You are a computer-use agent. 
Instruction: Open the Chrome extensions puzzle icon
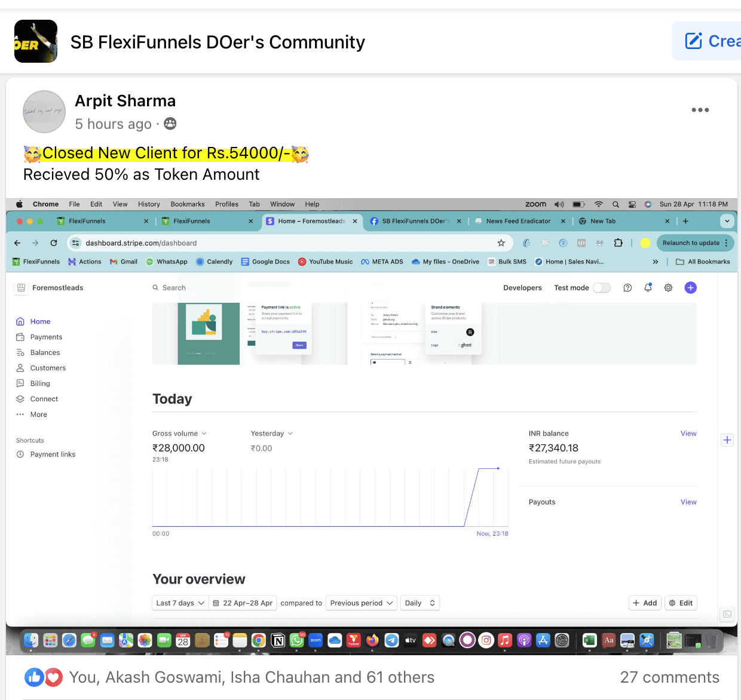(x=618, y=243)
